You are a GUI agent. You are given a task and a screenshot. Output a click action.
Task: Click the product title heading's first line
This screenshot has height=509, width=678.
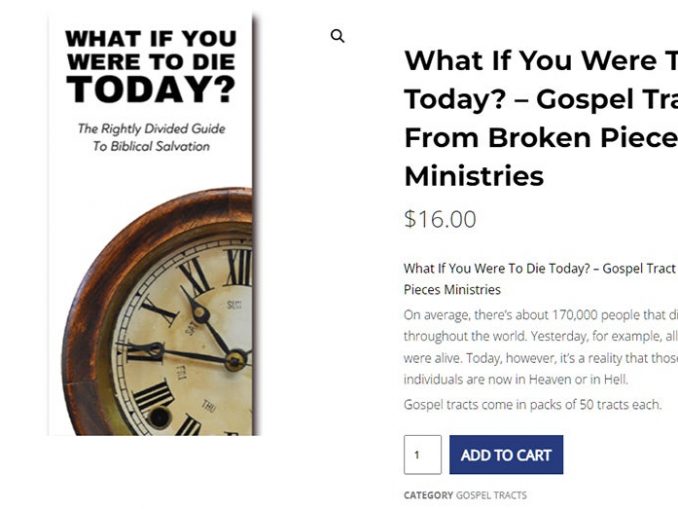pyautogui.click(x=540, y=60)
